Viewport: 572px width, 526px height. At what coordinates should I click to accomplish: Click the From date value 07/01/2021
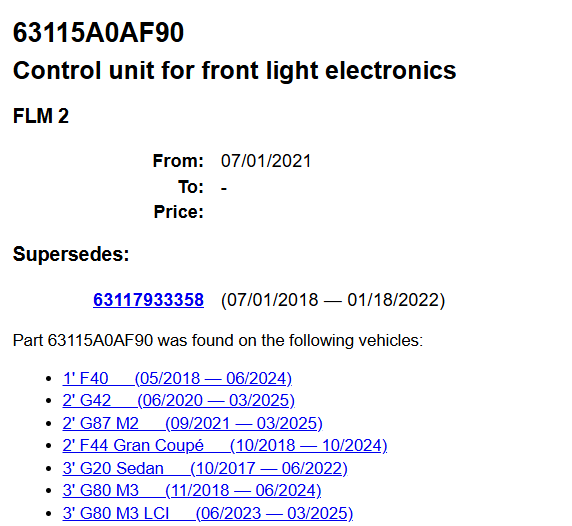coord(266,161)
